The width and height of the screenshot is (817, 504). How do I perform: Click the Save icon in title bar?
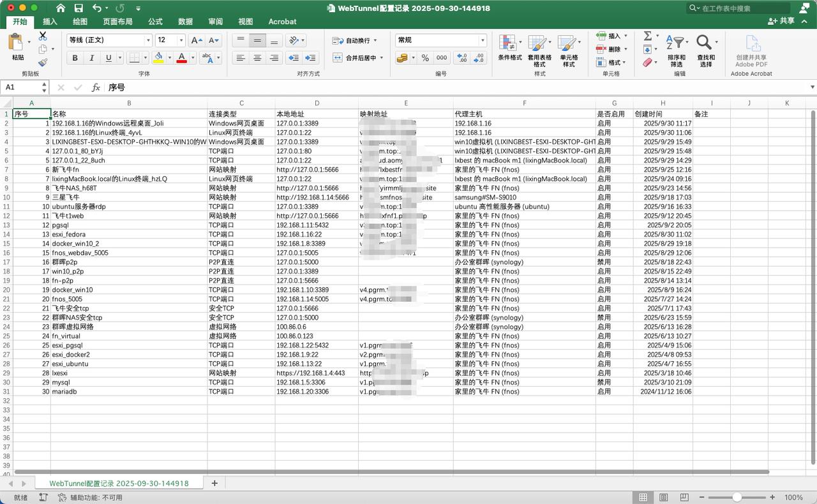[x=79, y=8]
